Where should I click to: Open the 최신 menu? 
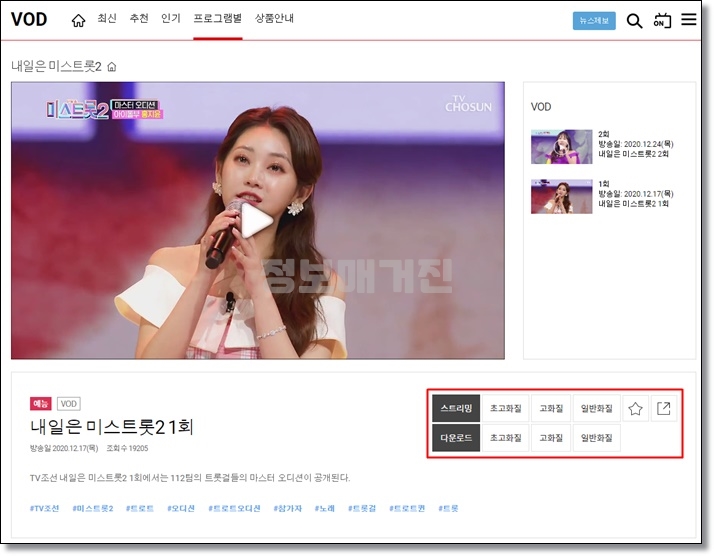tap(107, 19)
